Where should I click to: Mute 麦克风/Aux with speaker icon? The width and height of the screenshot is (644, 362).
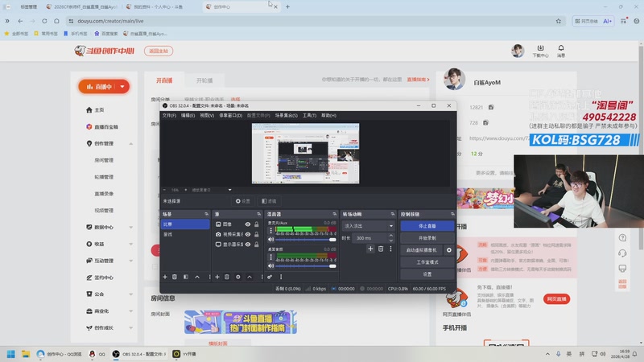(270, 239)
